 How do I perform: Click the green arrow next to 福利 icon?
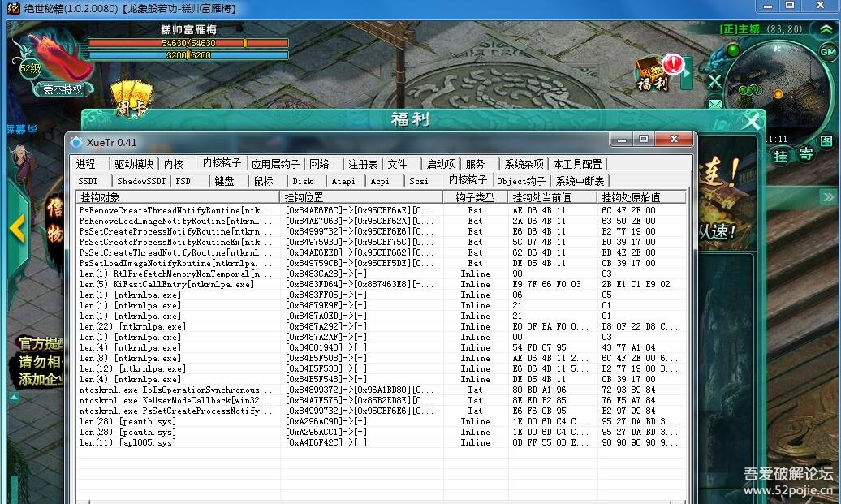687,74
